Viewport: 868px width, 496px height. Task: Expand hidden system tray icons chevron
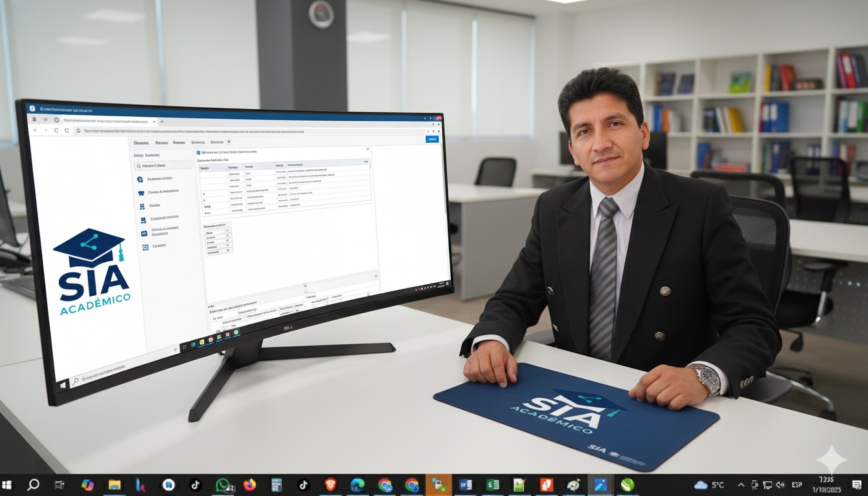[x=741, y=484]
